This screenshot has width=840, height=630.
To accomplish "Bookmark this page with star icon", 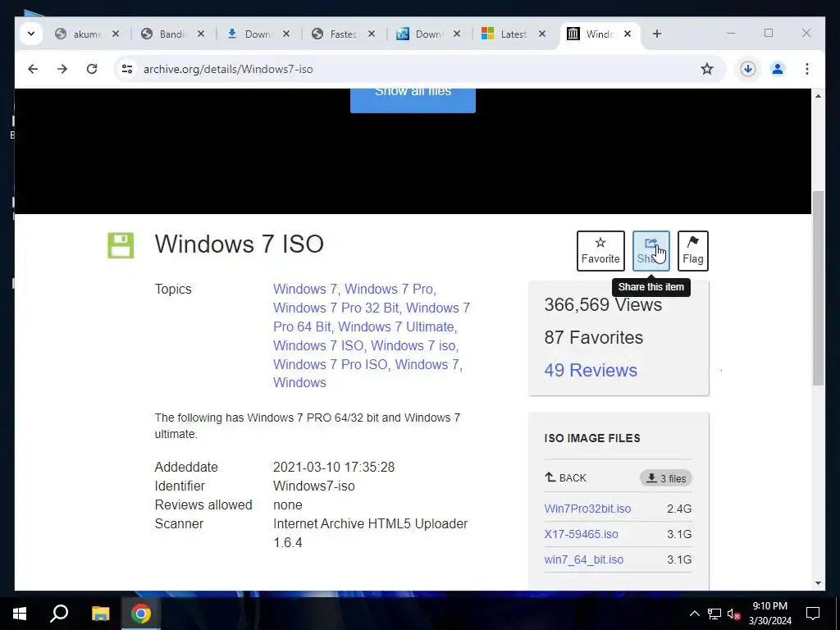I will [707, 69].
